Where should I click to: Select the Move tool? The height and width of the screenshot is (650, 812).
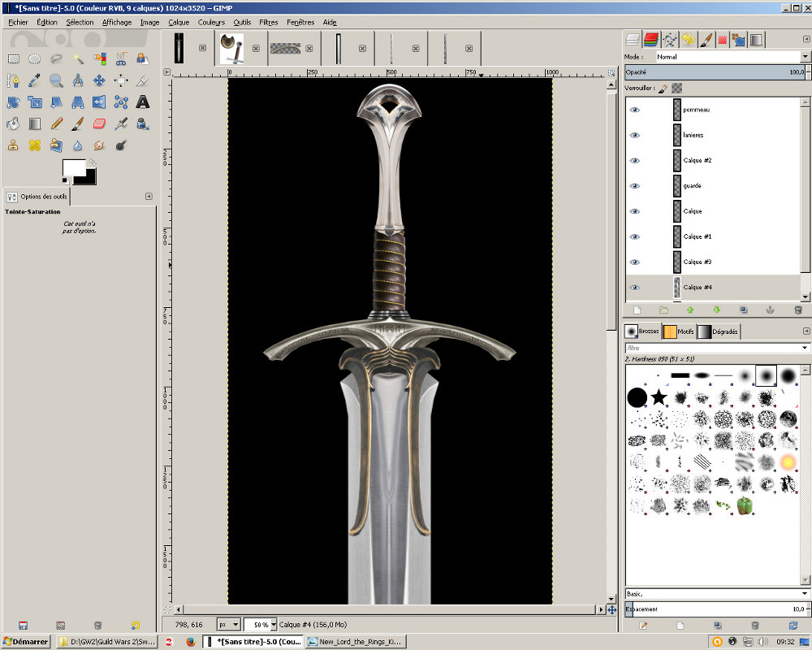[99, 80]
